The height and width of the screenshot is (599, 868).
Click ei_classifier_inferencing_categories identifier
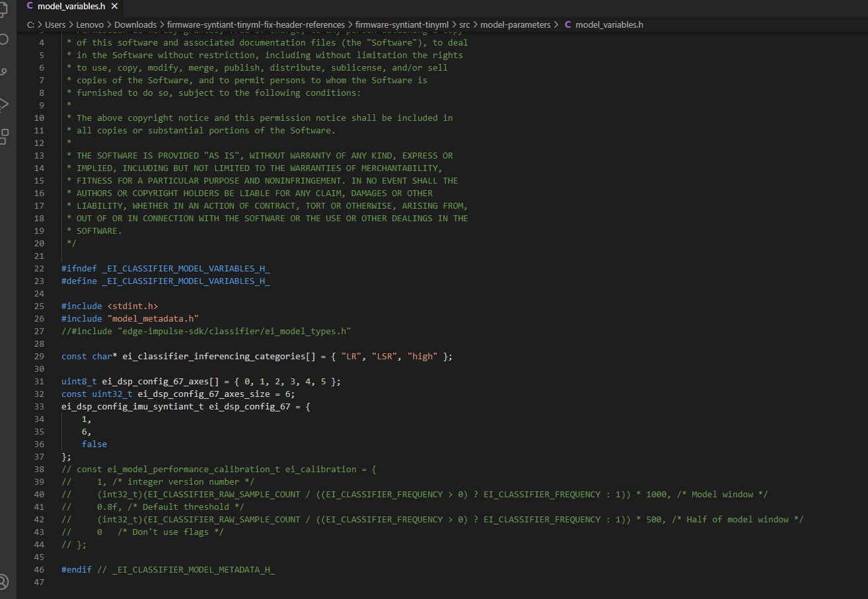pos(214,356)
